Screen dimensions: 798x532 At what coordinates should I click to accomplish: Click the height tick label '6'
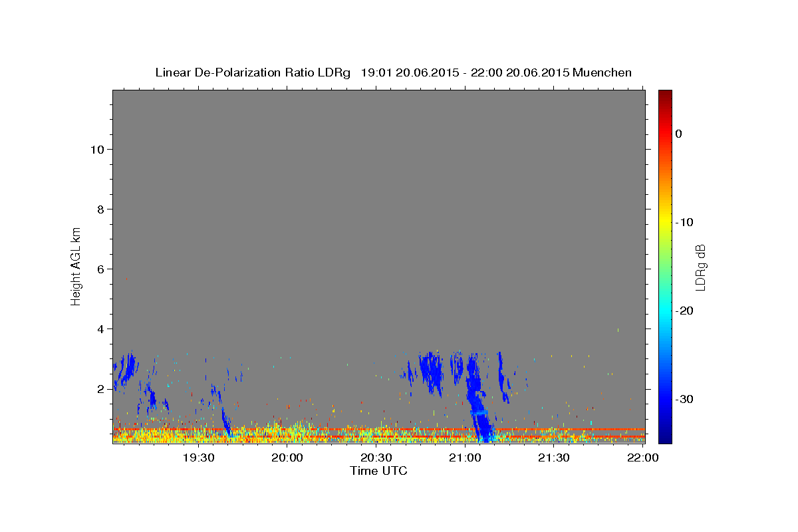pyautogui.click(x=100, y=269)
